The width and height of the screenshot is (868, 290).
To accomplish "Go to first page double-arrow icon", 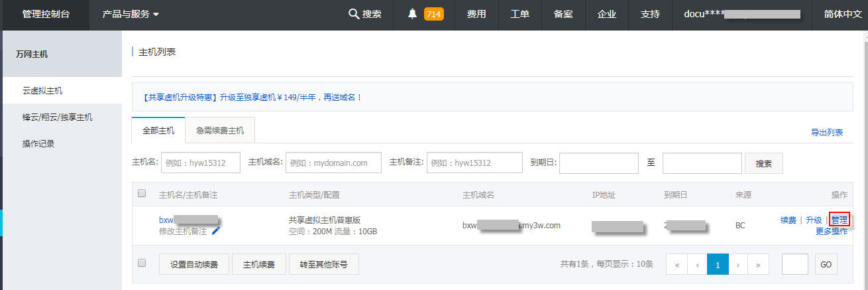I will coord(677,264).
